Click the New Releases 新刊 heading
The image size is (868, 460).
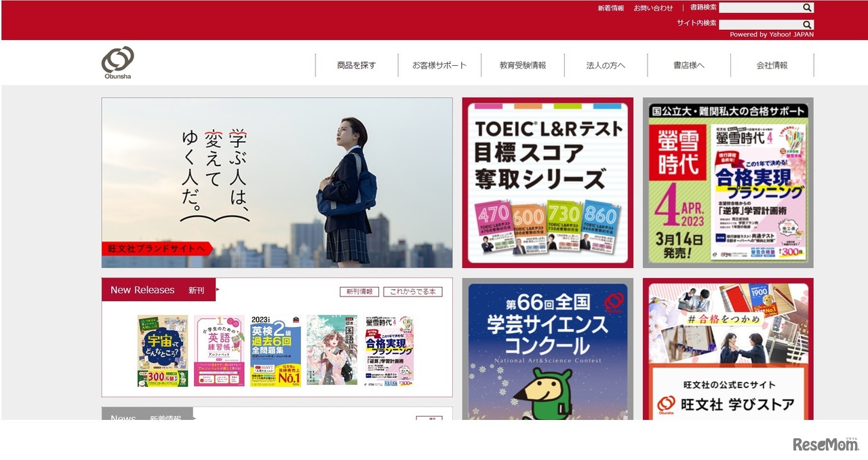(x=159, y=290)
